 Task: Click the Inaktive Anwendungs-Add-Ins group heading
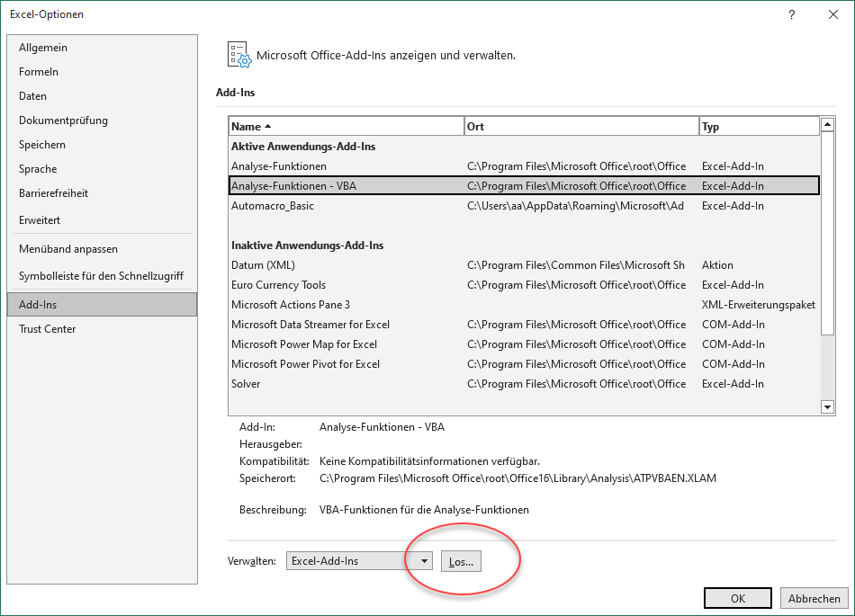point(308,246)
